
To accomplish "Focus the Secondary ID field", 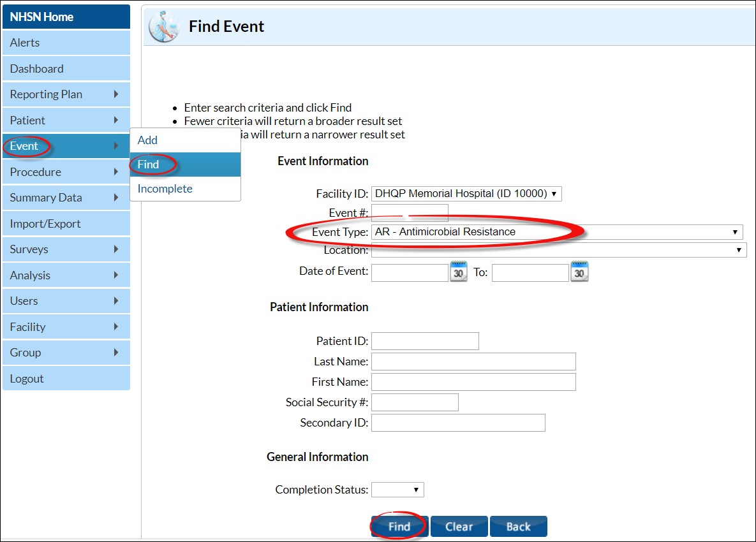I will [x=458, y=423].
